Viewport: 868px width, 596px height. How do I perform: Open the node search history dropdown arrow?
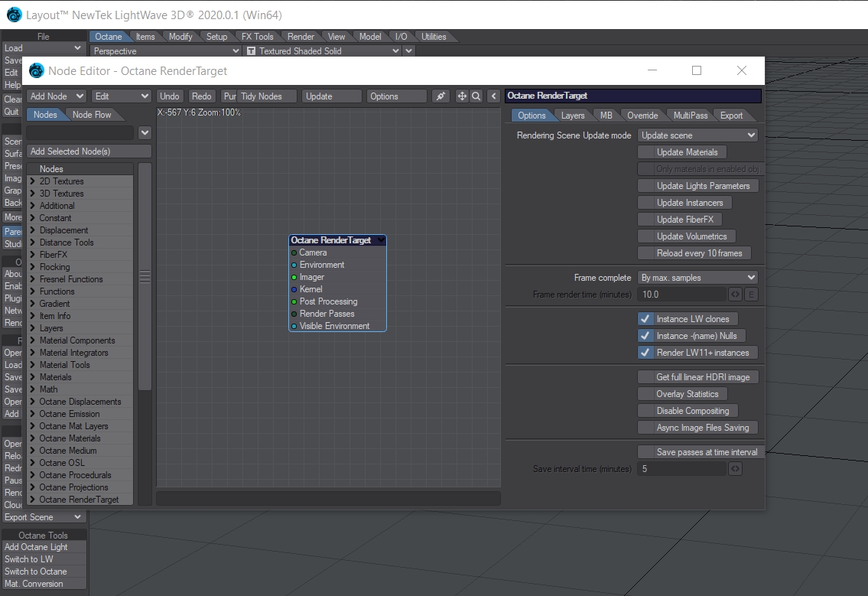[145, 133]
